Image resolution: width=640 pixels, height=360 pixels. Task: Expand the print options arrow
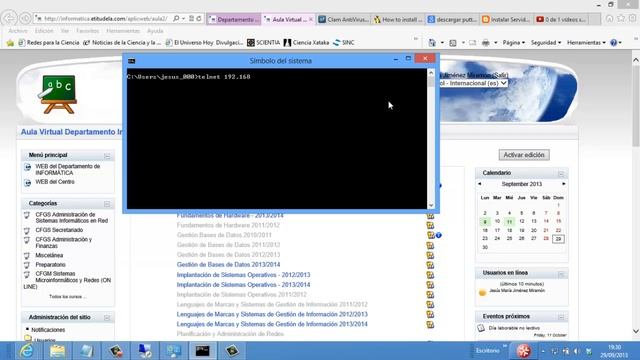pos(495,42)
